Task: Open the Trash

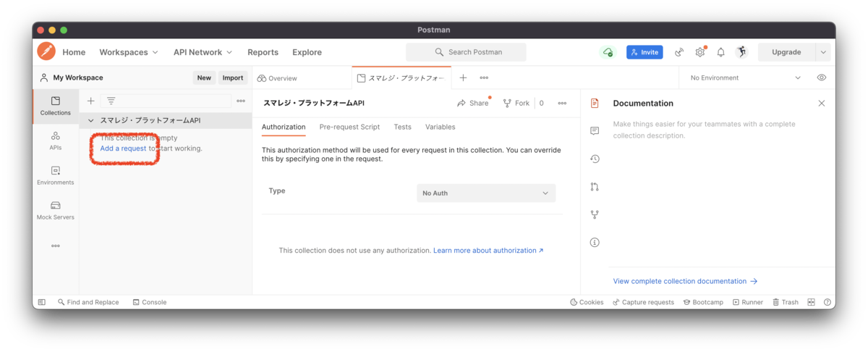Action: click(x=786, y=302)
